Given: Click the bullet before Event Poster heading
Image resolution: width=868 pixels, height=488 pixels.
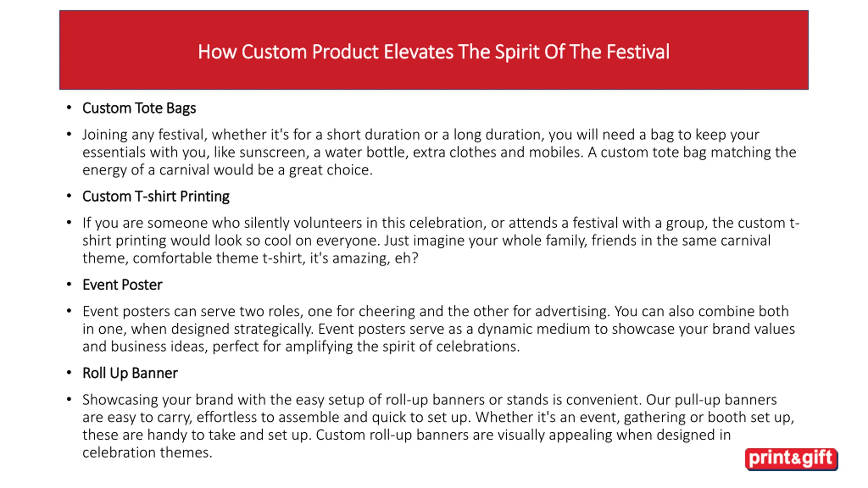Looking at the screenshot, I should pyautogui.click(x=69, y=284).
